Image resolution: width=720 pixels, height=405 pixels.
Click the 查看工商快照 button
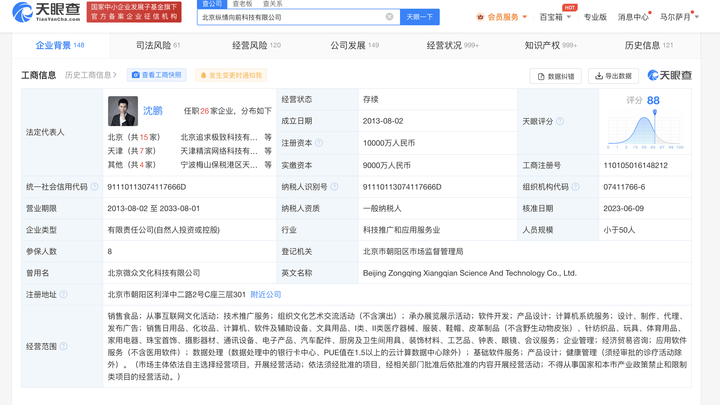point(157,75)
